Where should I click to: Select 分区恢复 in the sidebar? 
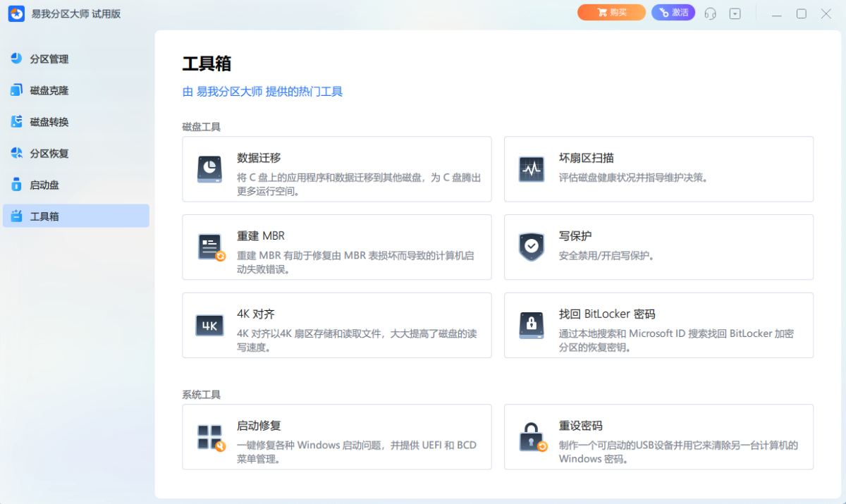(x=76, y=153)
